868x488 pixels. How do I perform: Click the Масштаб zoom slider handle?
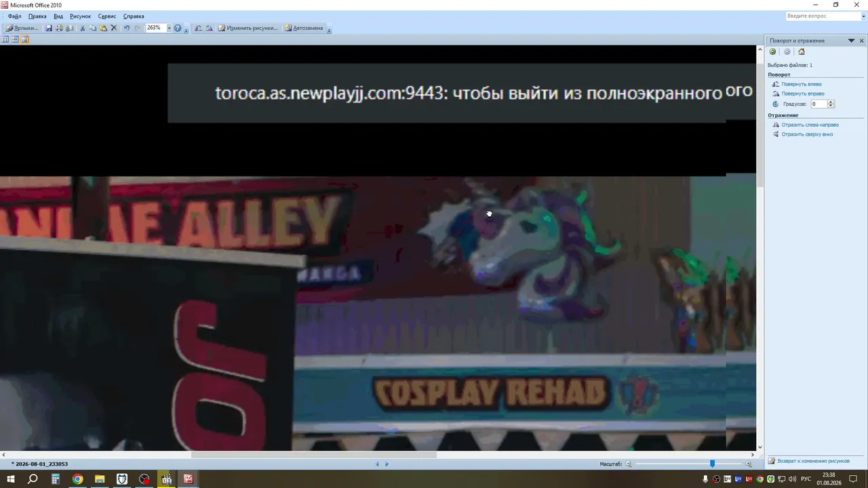712,464
